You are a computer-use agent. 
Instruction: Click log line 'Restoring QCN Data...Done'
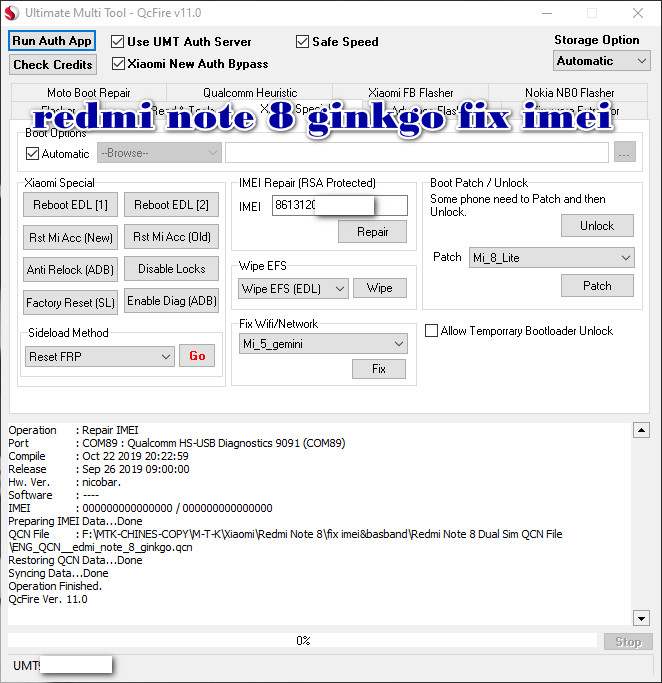click(x=75, y=560)
